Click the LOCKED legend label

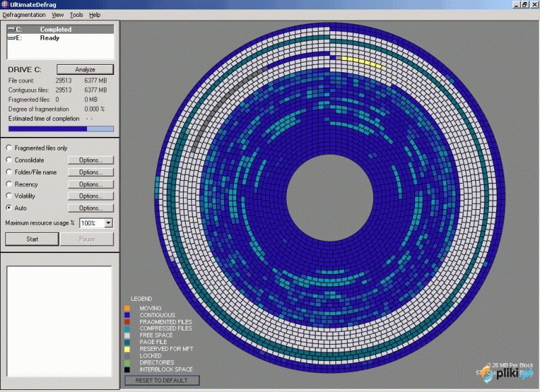click(151, 356)
